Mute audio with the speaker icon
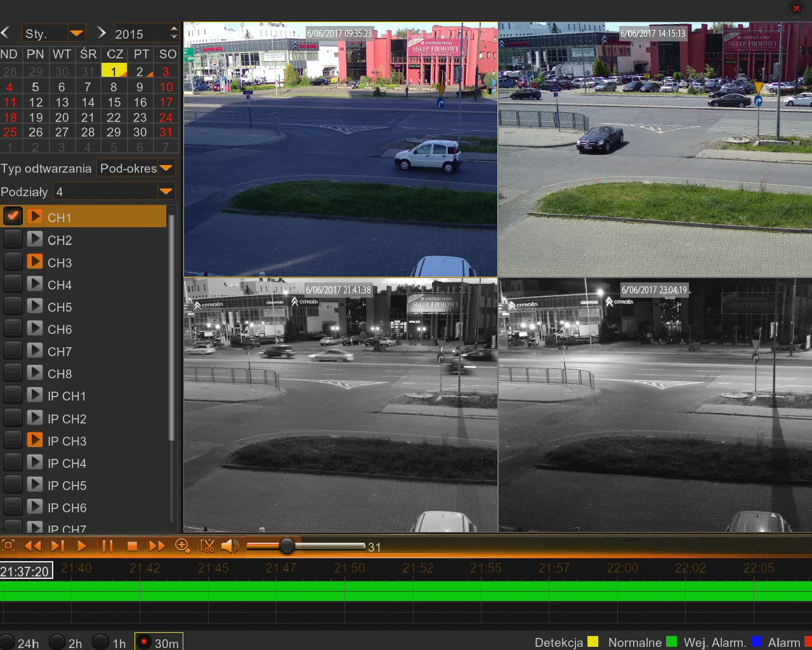Viewport: 812px width, 650px height. [230, 546]
